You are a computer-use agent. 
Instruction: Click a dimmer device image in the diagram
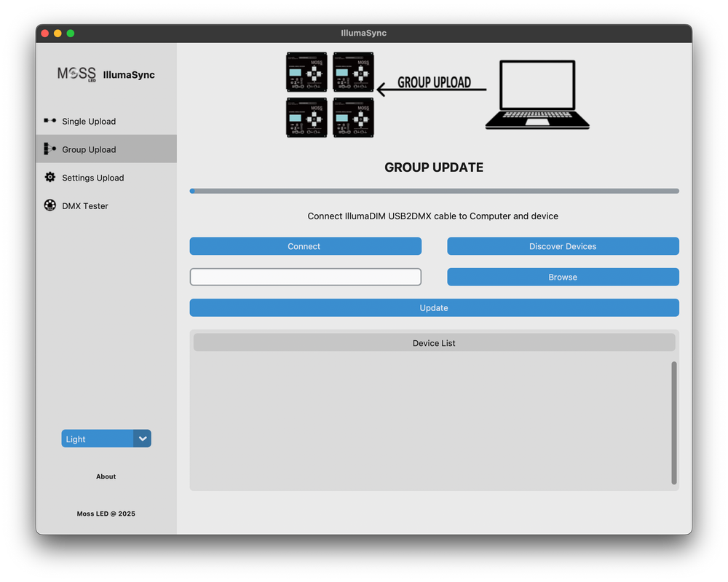[x=306, y=72]
